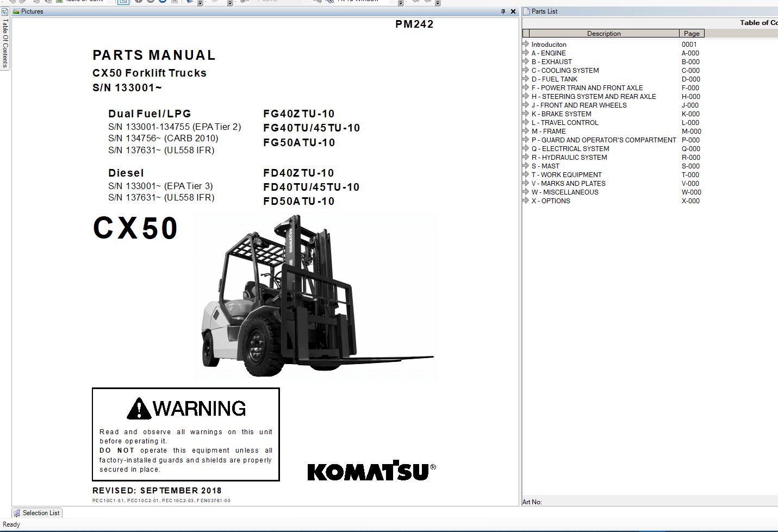The width and height of the screenshot is (778, 532).
Task: Pin or auto-hide the Pictures panel
Action: coord(503,11)
